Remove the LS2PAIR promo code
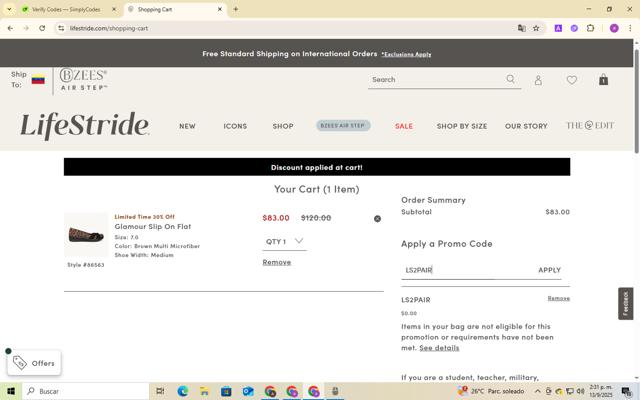The width and height of the screenshot is (640, 400). click(x=558, y=298)
